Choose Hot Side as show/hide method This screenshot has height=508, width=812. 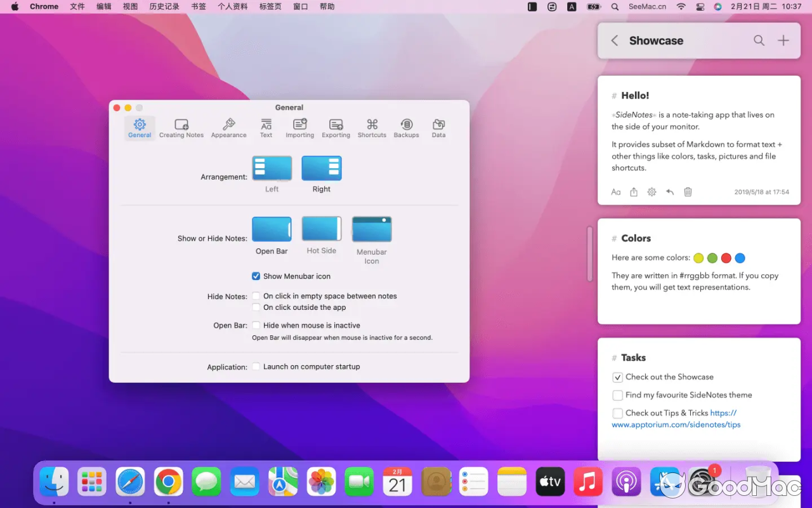(321, 227)
